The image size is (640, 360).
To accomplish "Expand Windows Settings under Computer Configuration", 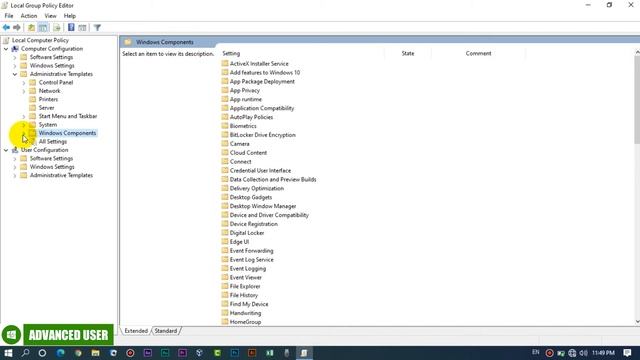I will (15, 66).
